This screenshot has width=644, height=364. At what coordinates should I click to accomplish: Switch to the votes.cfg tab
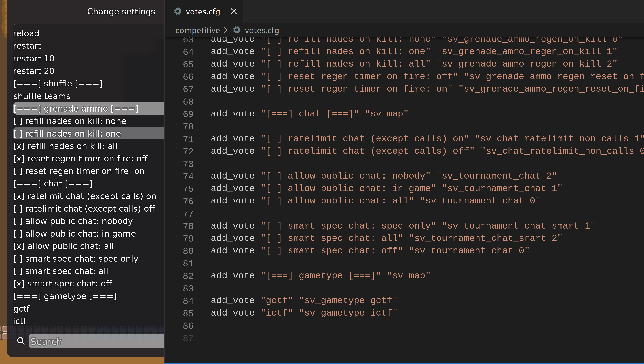coord(202,12)
